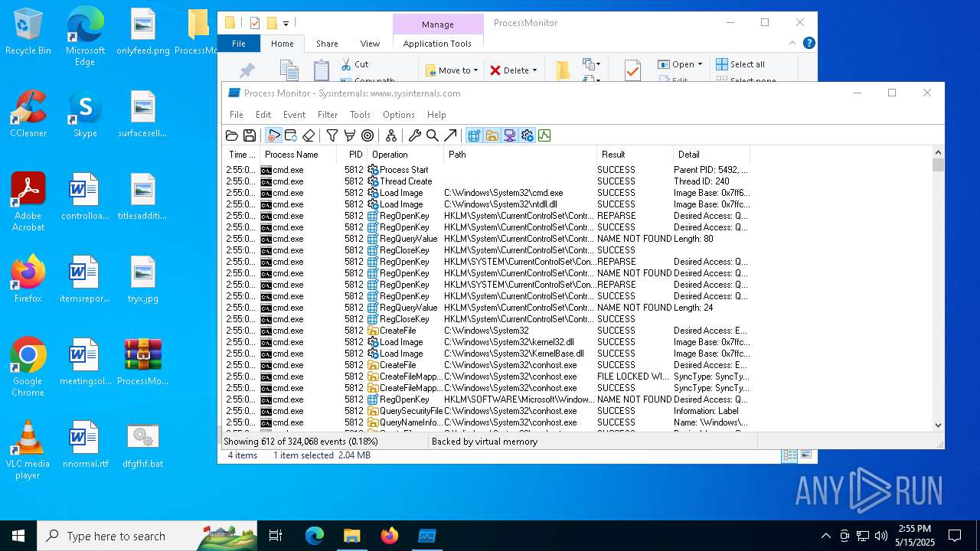
Task: Select the Load Image ntdll.dll row
Action: (486, 204)
